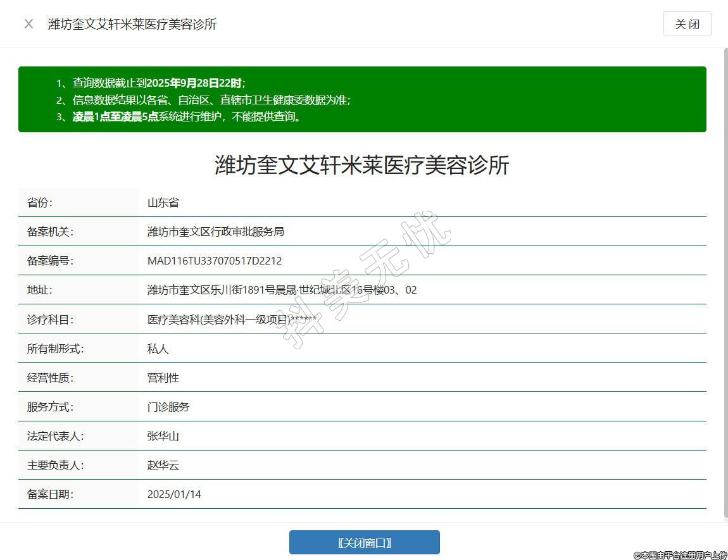Screen dimensions: 728x560
Task: Click the 医疗美容科 diagnosis subject value
Action: (232, 320)
